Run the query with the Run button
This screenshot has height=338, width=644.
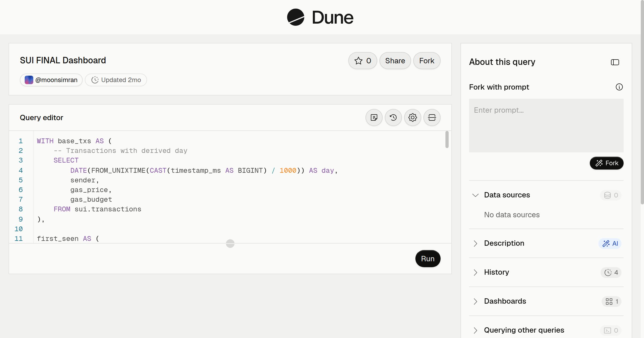pyautogui.click(x=428, y=259)
